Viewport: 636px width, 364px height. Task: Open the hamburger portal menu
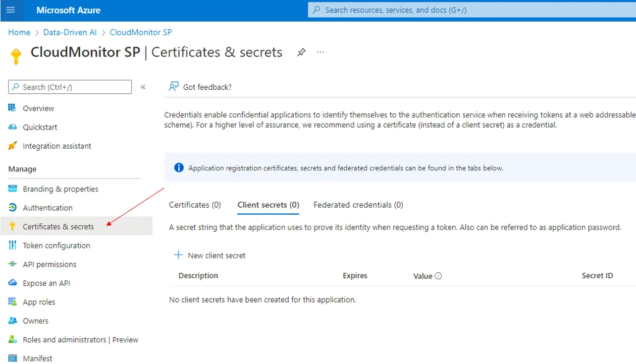[11, 10]
